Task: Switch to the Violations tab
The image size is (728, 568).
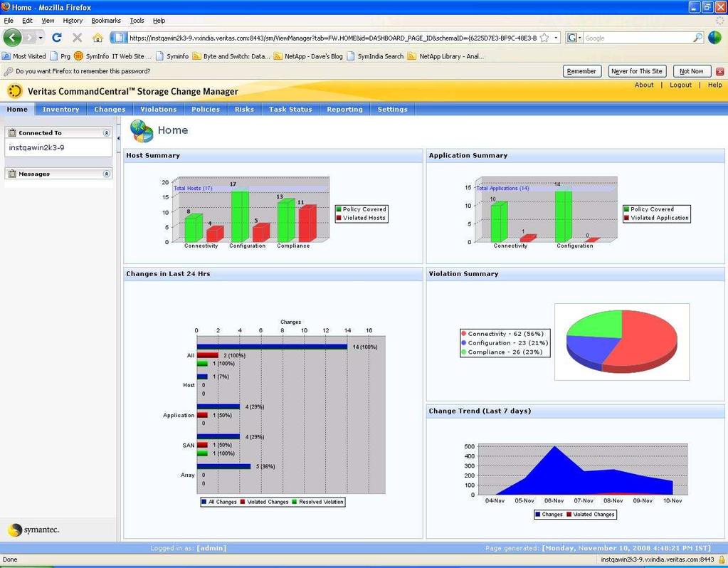Action: pos(158,109)
